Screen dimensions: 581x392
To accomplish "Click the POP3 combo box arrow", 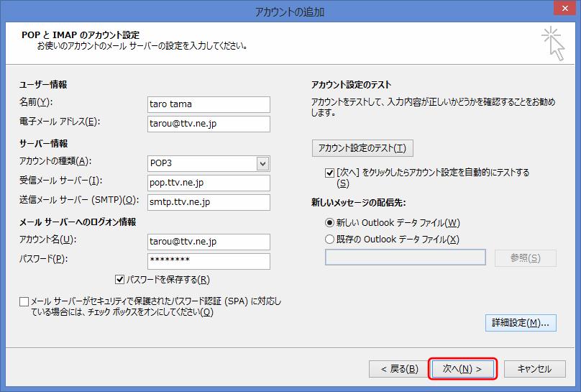I will [262, 163].
